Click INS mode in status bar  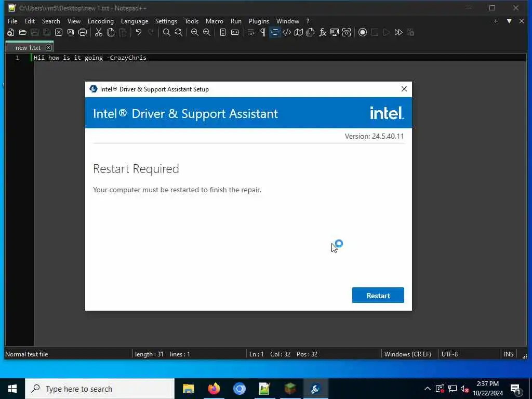[x=508, y=354]
